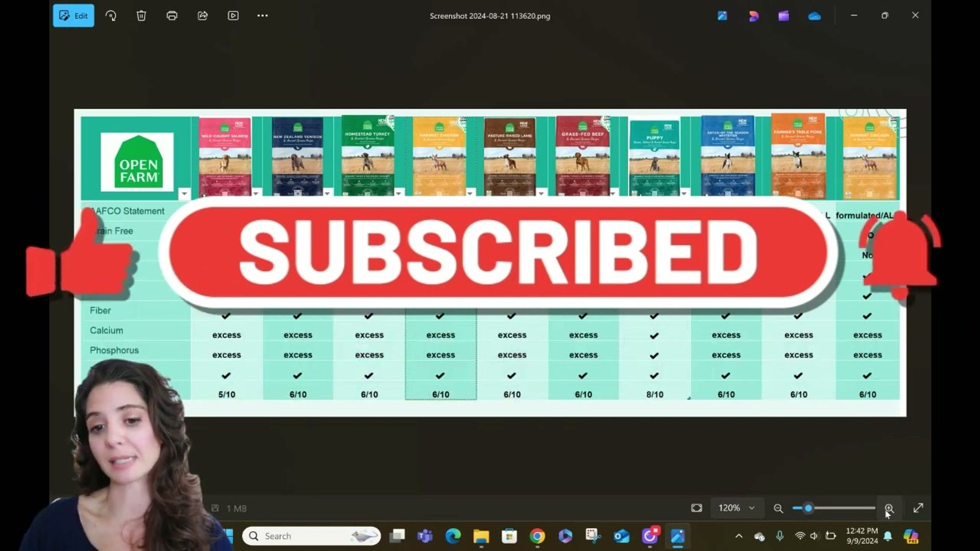The image size is (980, 551).
Task: Open Outlook from the taskbar
Action: point(621,536)
